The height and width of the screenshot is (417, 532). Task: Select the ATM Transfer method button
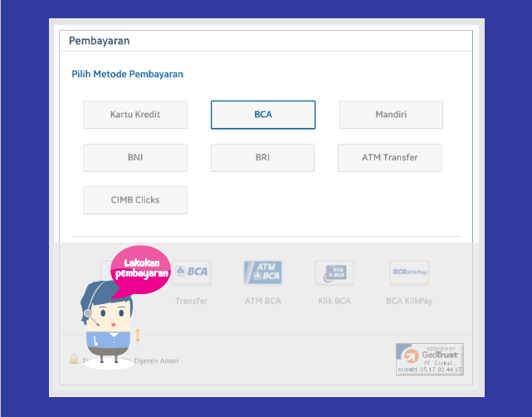[389, 158]
